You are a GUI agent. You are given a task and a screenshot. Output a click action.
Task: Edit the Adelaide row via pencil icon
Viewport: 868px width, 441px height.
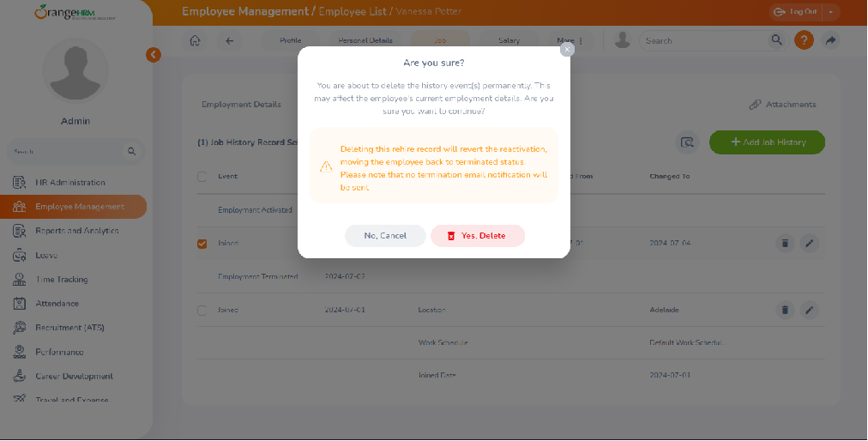(810, 310)
